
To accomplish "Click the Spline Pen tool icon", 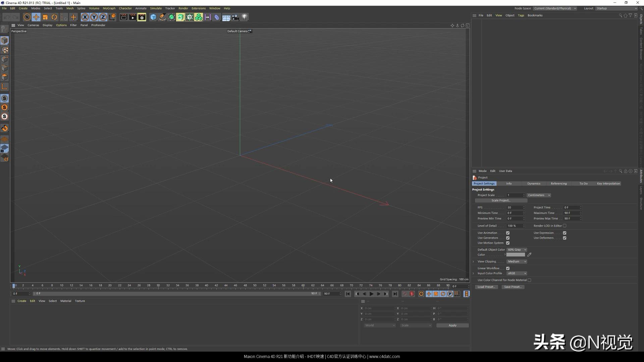I will tap(162, 17).
